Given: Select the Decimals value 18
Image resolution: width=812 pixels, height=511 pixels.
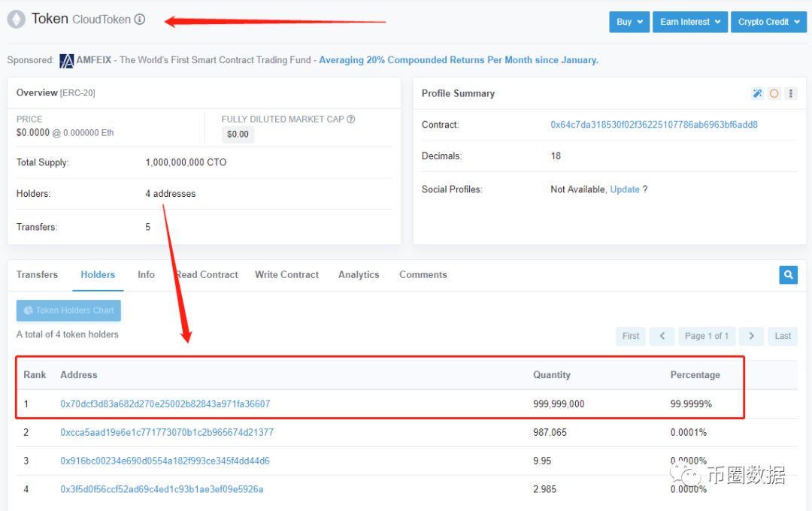Looking at the screenshot, I should (x=555, y=156).
